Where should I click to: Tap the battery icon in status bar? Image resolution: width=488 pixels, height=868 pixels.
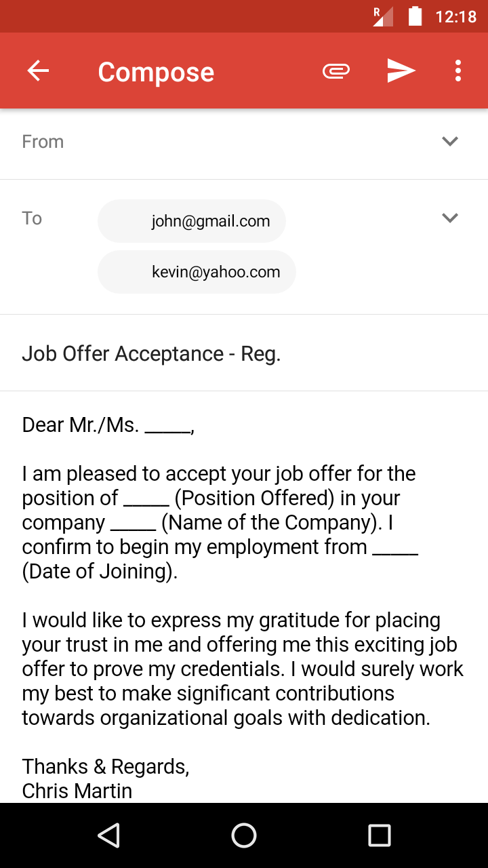click(415, 16)
